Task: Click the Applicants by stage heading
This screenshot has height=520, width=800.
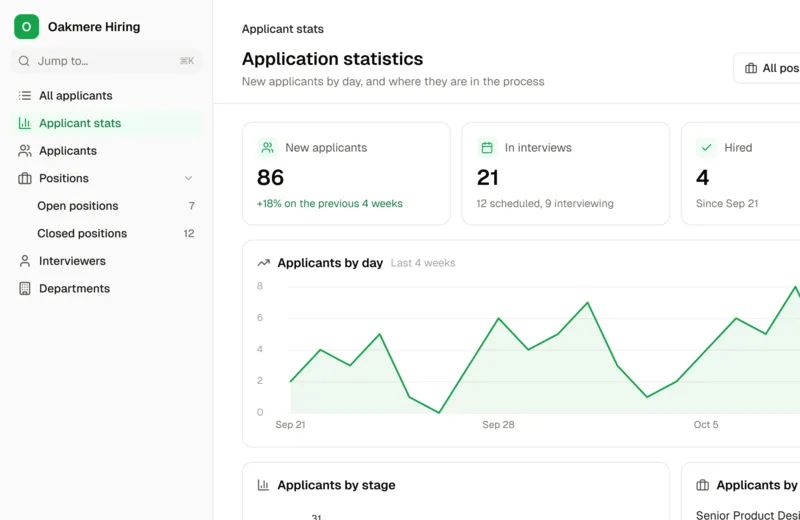Action: (336, 485)
